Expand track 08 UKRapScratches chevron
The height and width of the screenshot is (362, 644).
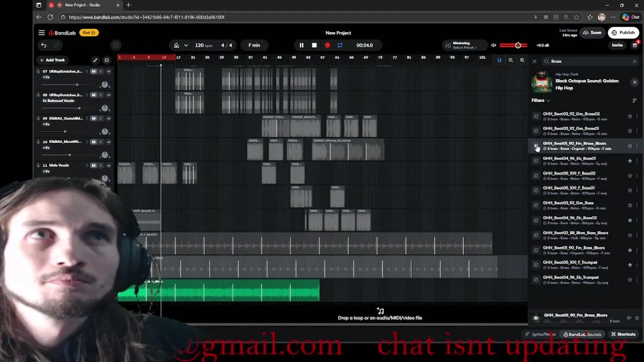pyautogui.click(x=109, y=95)
